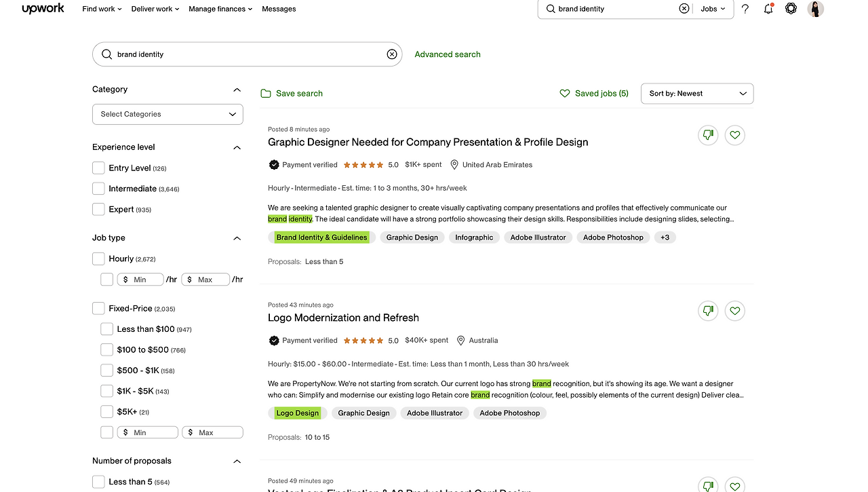The height and width of the screenshot is (492, 868).
Task: Open the Logo Modernization and Refresh job
Action: click(x=343, y=318)
